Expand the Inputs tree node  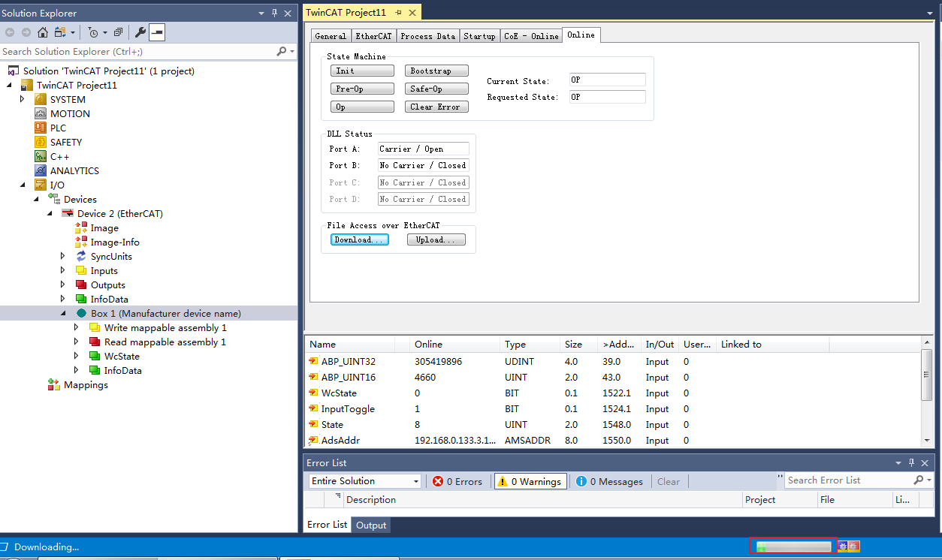pos(63,270)
